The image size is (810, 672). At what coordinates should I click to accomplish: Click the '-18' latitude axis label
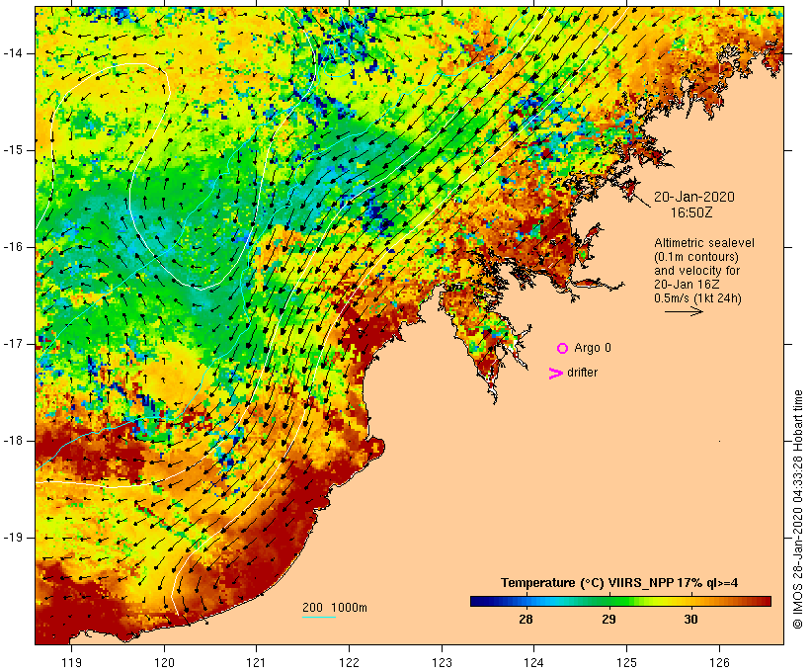coord(12,441)
